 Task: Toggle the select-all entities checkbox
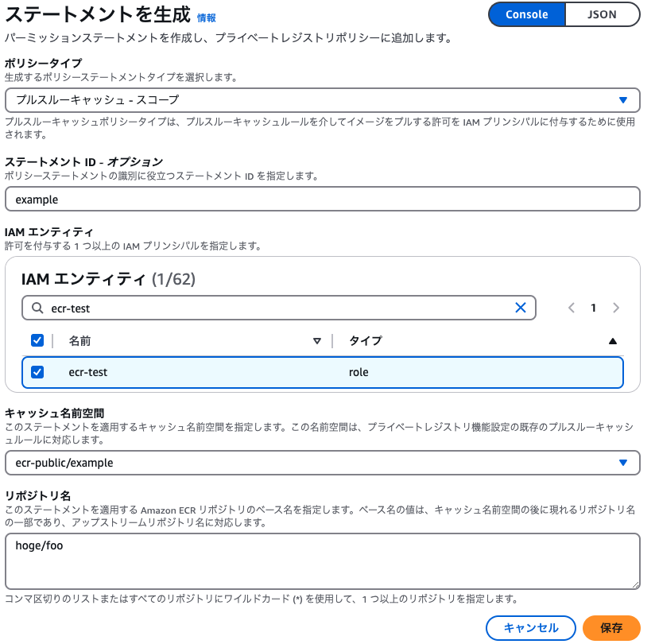pos(36,340)
